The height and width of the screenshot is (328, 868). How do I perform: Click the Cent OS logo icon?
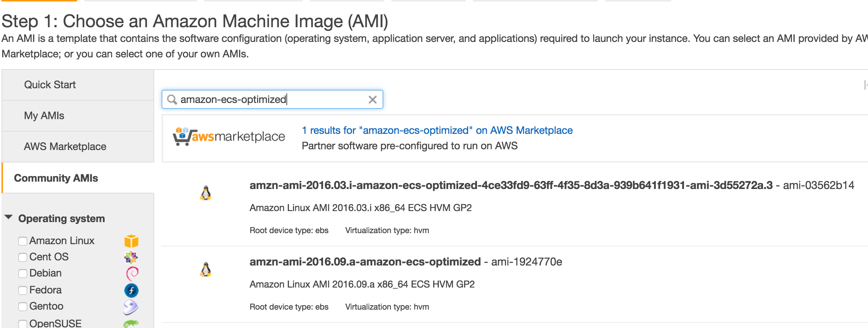click(x=131, y=257)
